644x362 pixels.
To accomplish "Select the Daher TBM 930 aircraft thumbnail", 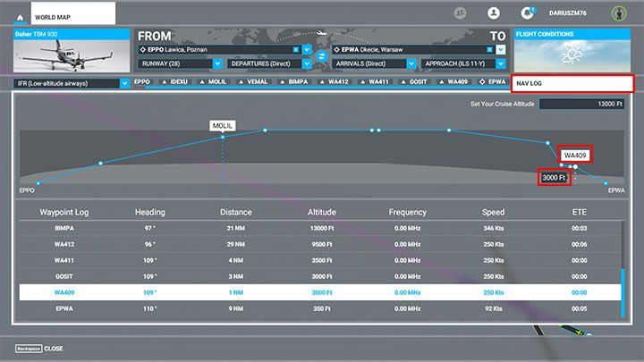I will coord(72,56).
